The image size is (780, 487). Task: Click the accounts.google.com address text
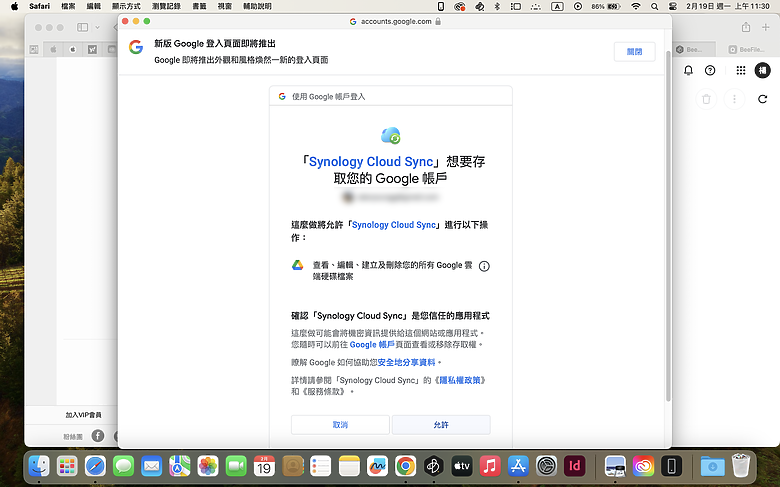tap(396, 21)
